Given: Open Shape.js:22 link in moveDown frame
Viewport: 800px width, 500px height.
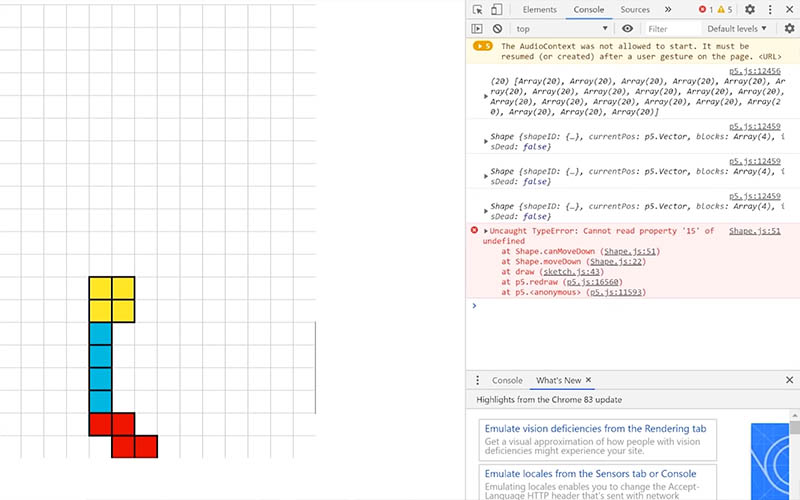Looking at the screenshot, I should pyautogui.click(x=616, y=262).
